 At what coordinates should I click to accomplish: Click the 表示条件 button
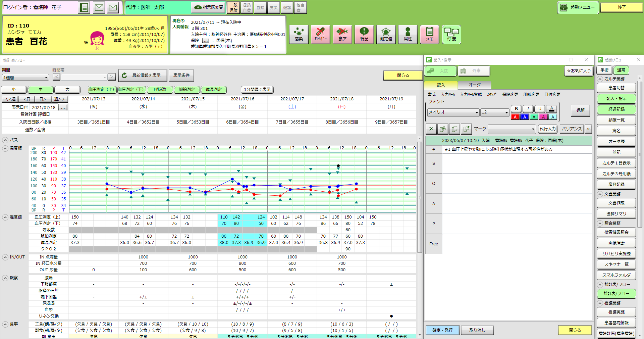tap(181, 76)
